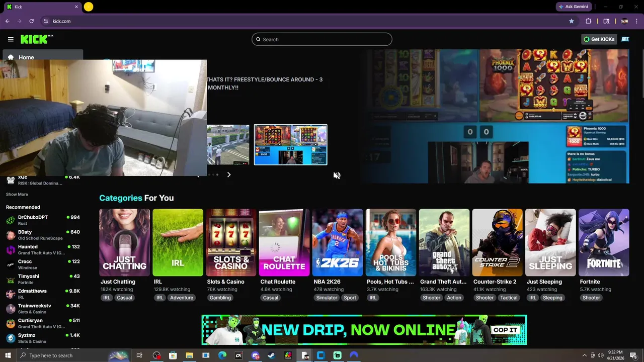Image resolution: width=644 pixels, height=362 pixels.
Task: Click COP IT on the banner
Action: click(505, 330)
